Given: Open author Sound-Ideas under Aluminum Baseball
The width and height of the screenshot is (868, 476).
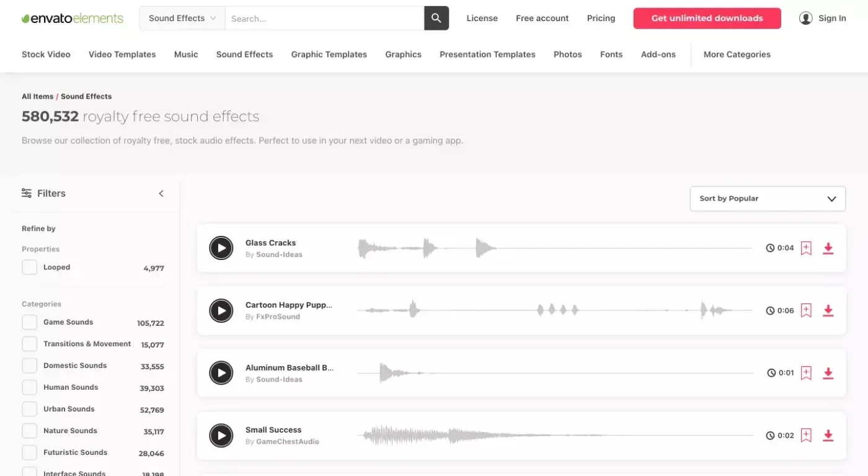Looking at the screenshot, I should point(279,379).
